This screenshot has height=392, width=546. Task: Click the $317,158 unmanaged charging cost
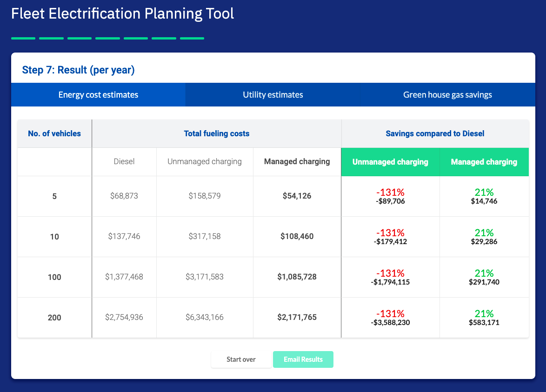205,237
